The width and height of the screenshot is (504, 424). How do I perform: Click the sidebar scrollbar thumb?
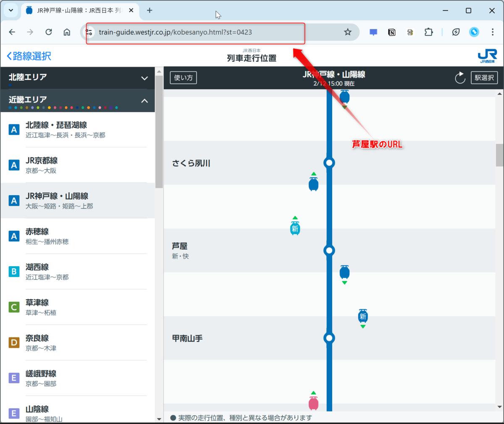click(159, 132)
